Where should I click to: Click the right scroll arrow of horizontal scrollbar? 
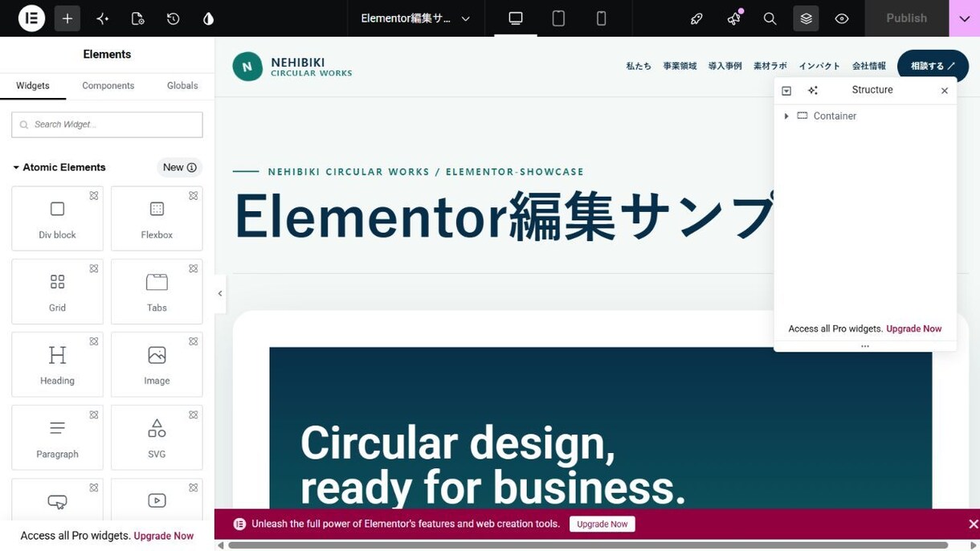pos(974,545)
